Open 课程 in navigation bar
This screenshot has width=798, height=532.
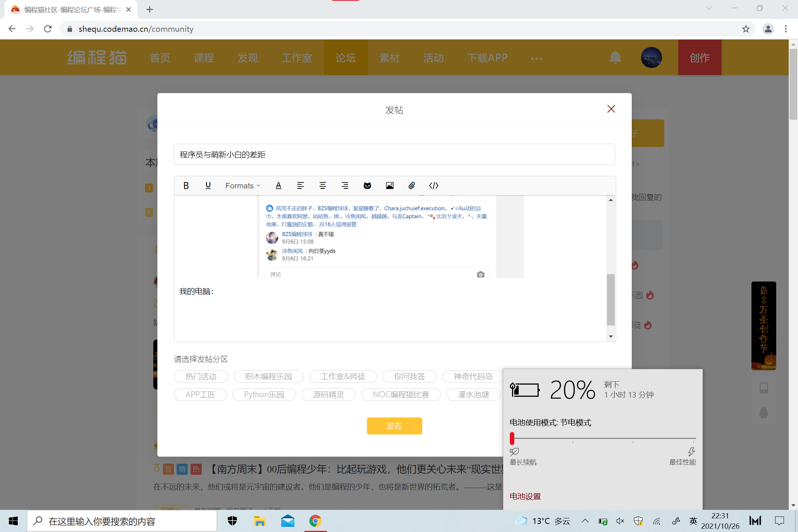(204, 58)
